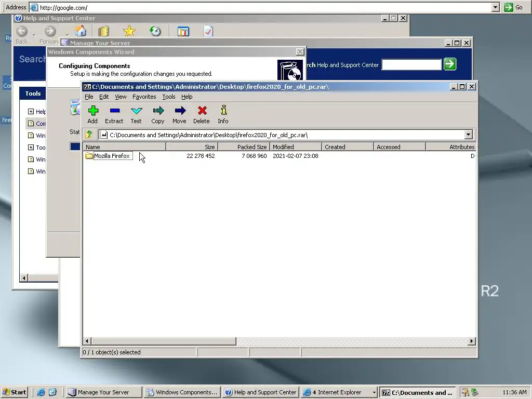This screenshot has width=532, height=399.
Task: Open the View menu
Action: click(x=121, y=97)
